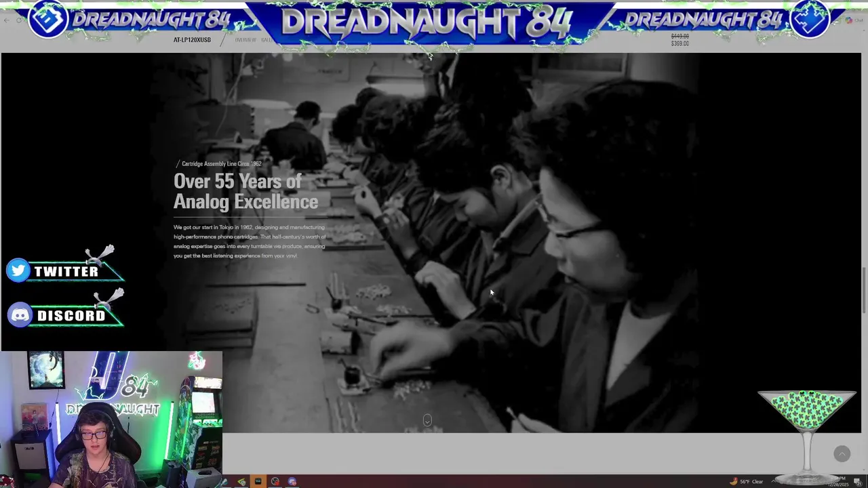Click the scroll-down mouse indicator icon
The height and width of the screenshot is (488, 868).
(x=427, y=420)
